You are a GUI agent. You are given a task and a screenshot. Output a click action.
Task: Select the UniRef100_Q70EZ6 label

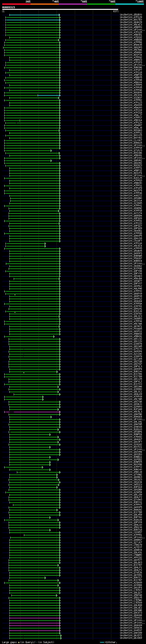(131, 572)
